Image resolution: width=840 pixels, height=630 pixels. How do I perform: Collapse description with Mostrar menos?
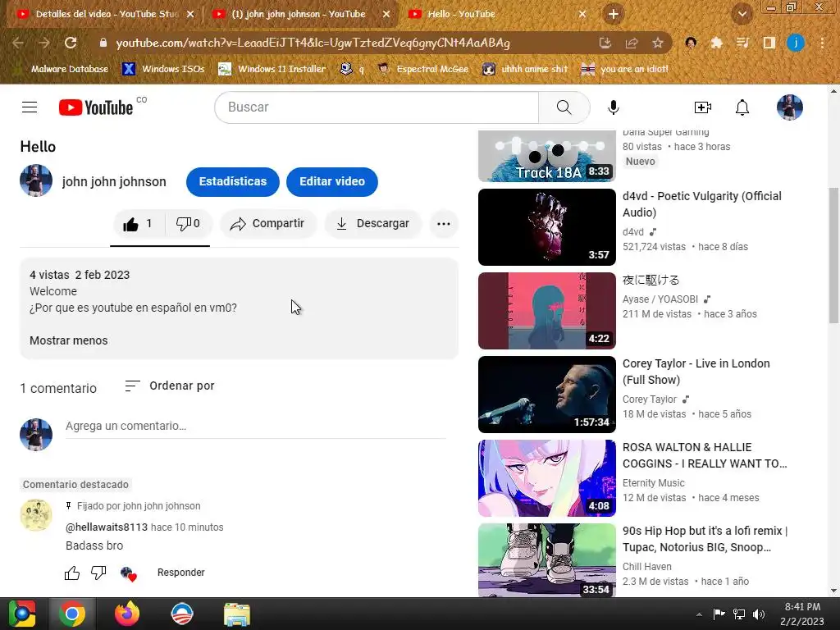coord(69,340)
